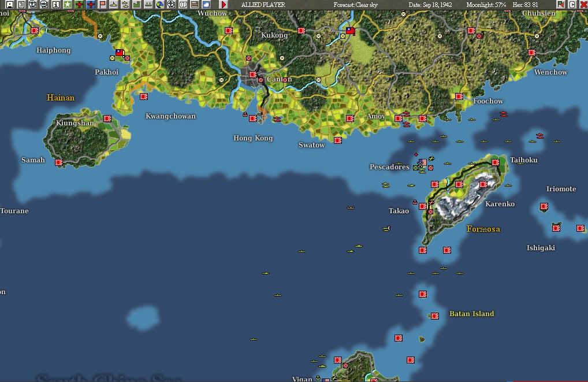Click the crosshair globe toolbar icon

click(172, 5)
